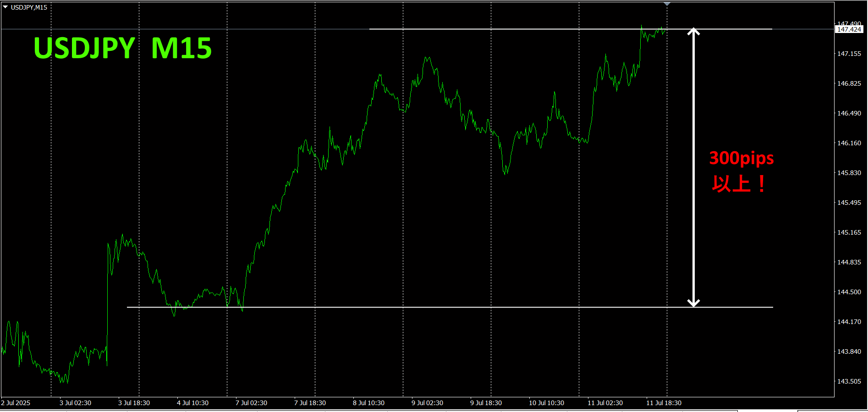
Task: Click price scale value 144.835
Action: [849, 262]
